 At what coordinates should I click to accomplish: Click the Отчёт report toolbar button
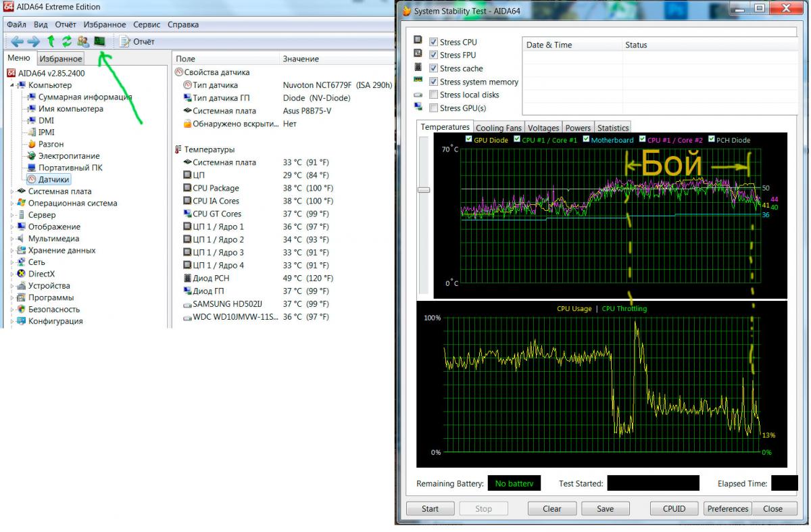pos(137,42)
